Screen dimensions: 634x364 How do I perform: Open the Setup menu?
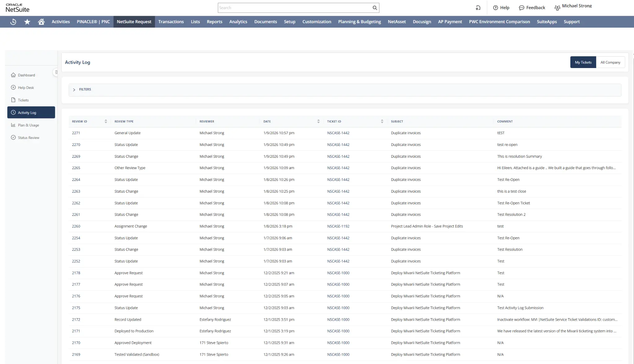click(x=289, y=22)
